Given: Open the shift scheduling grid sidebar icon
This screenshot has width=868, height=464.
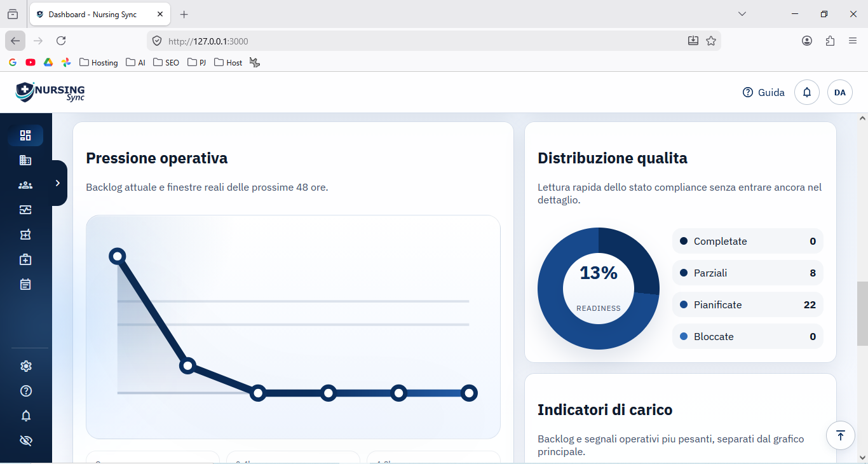Looking at the screenshot, I should [x=25, y=235].
